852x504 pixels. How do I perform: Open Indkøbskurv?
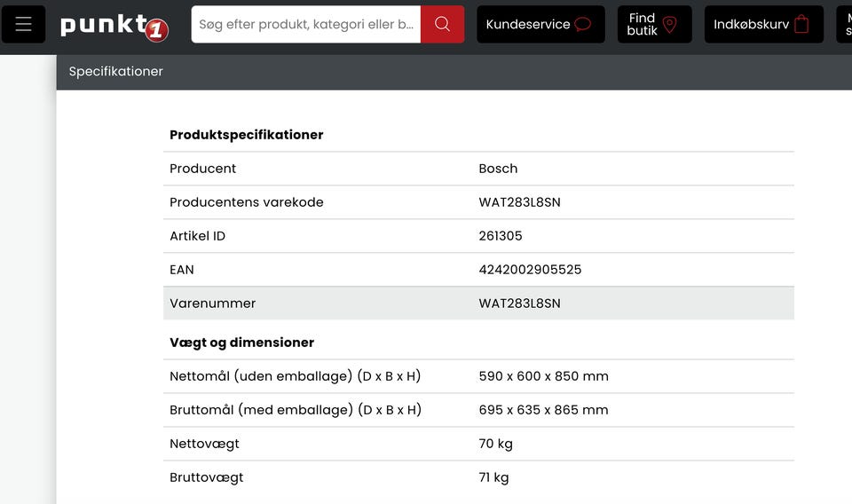pos(763,25)
